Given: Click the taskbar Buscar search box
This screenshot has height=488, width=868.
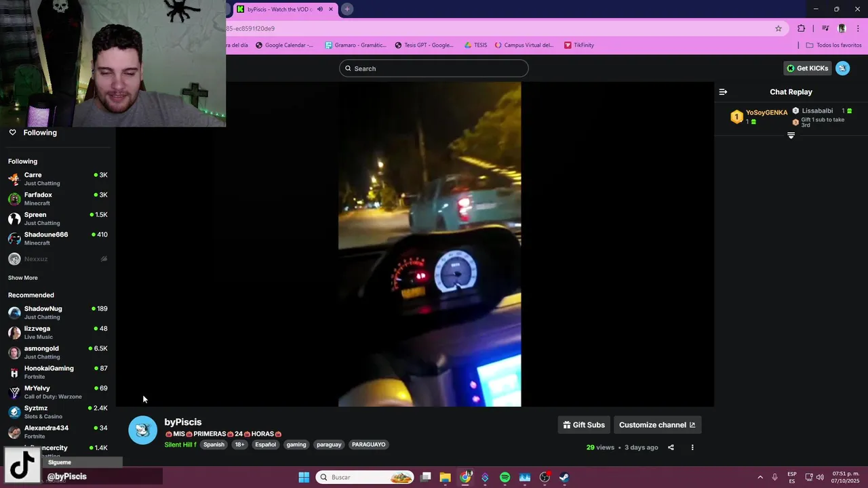Looking at the screenshot, I should (366, 477).
